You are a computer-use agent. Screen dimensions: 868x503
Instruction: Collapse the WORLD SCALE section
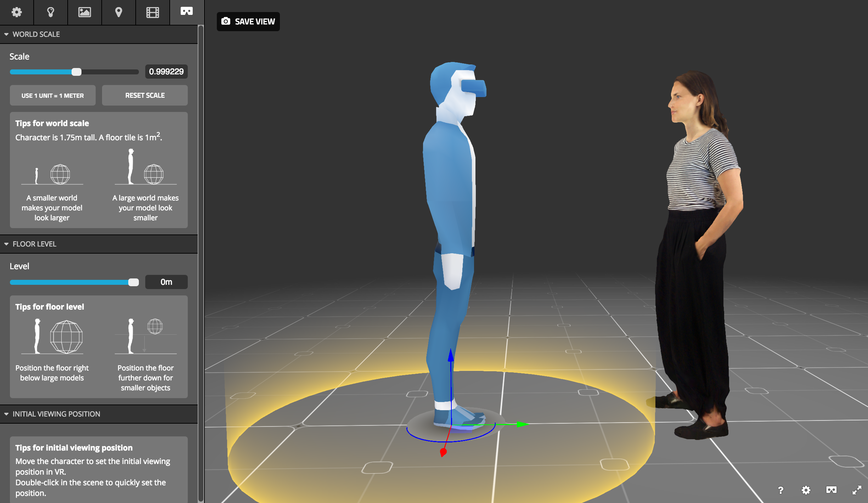6,34
